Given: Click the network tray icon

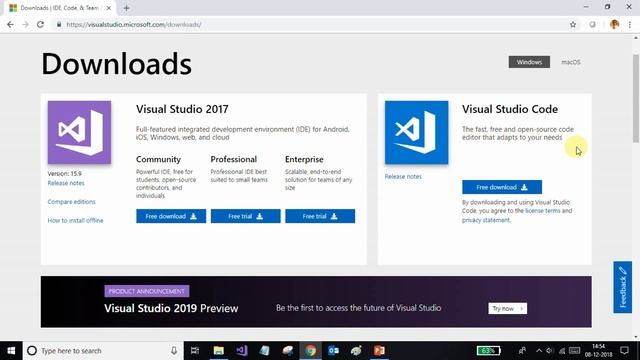Looking at the screenshot, I should tap(562, 351).
